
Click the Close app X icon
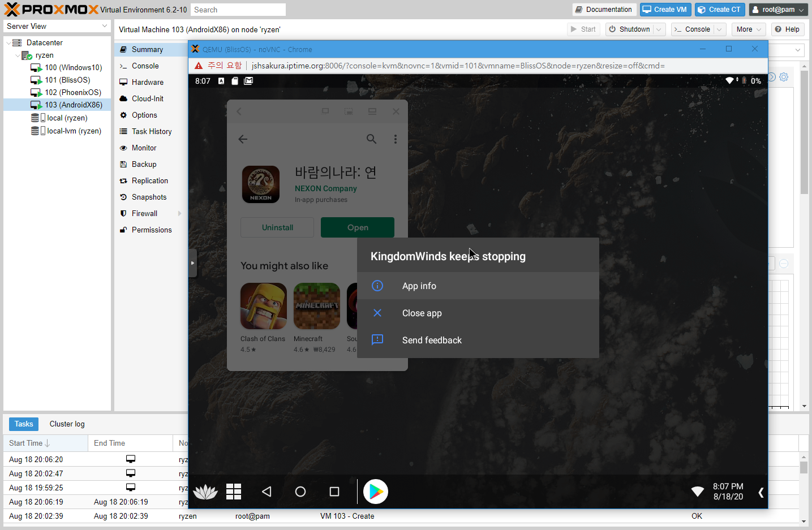[x=377, y=313]
